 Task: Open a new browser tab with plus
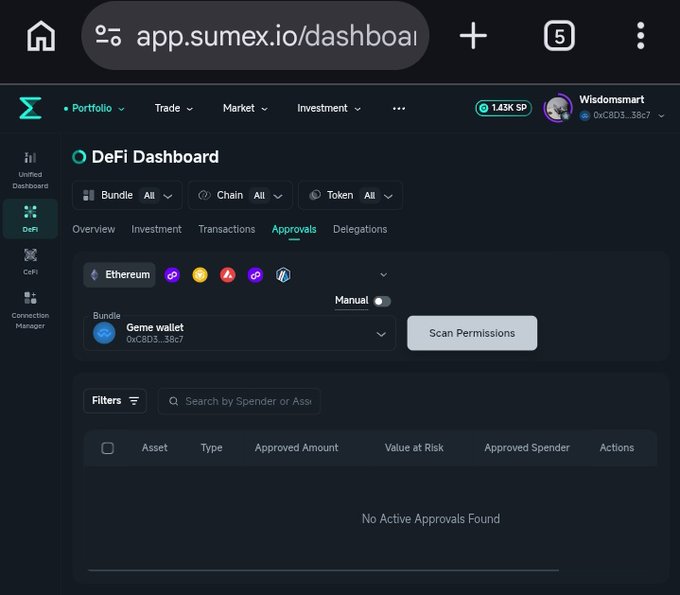[x=473, y=36]
